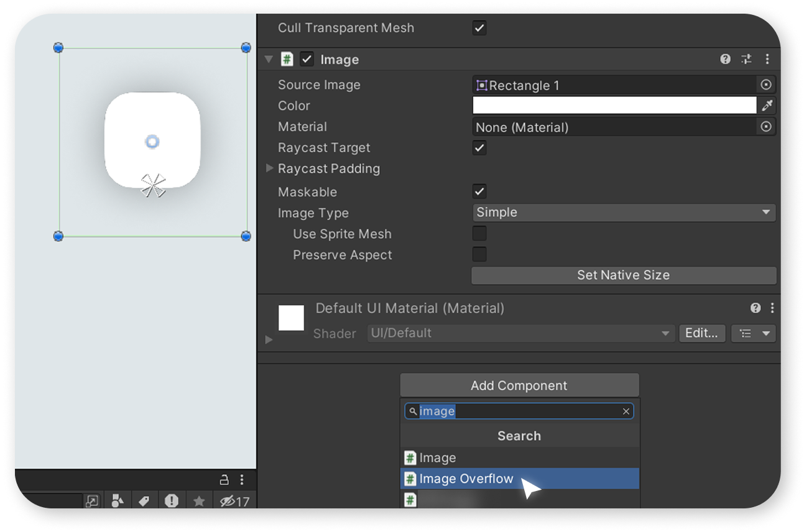
Task: Expand the Default UI Material foldout
Action: pos(269,339)
